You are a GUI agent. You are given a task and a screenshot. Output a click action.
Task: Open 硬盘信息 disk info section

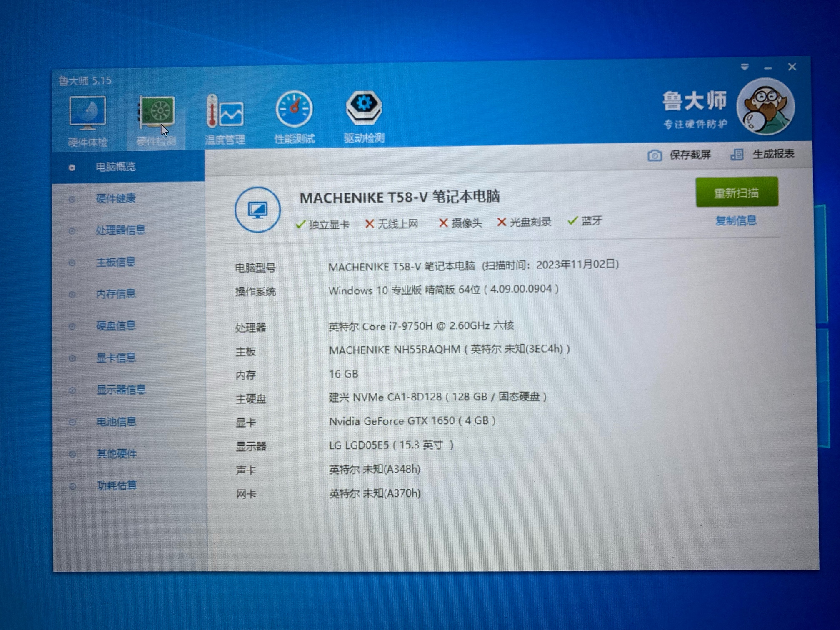[x=116, y=325]
